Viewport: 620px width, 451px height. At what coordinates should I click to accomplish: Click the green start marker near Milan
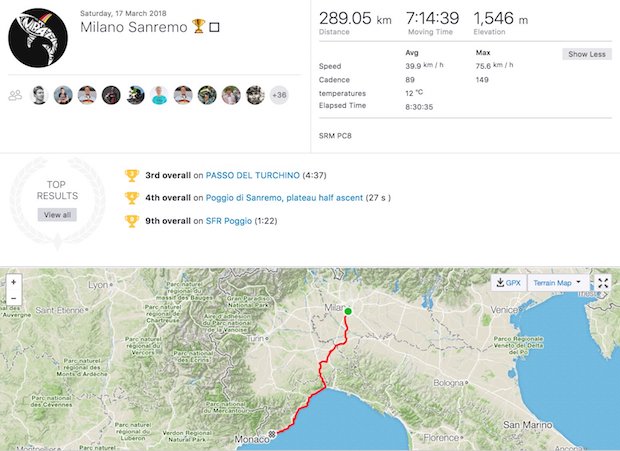point(348,311)
